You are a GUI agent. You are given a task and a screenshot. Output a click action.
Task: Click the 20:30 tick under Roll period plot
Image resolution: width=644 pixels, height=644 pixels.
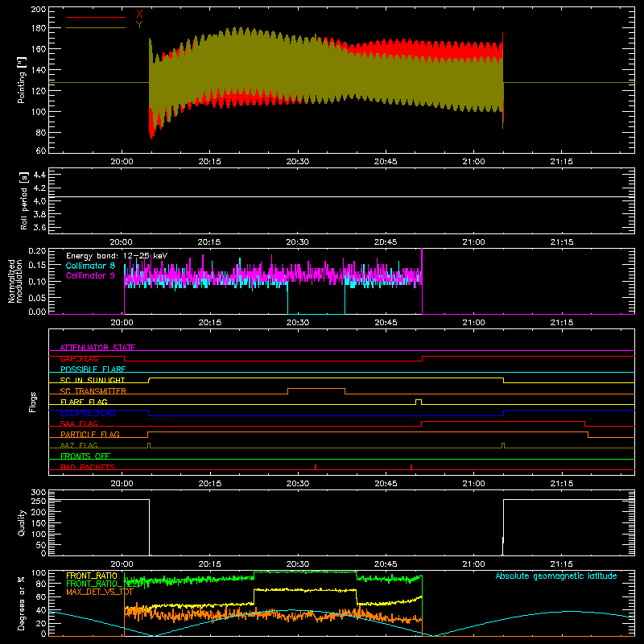click(297, 242)
